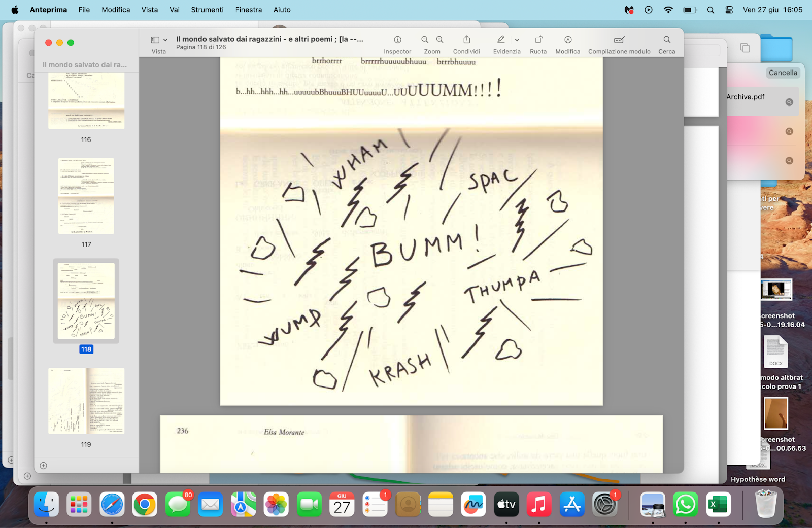Zoom in with the plus magnifier
The width and height of the screenshot is (812, 528).
click(x=439, y=40)
